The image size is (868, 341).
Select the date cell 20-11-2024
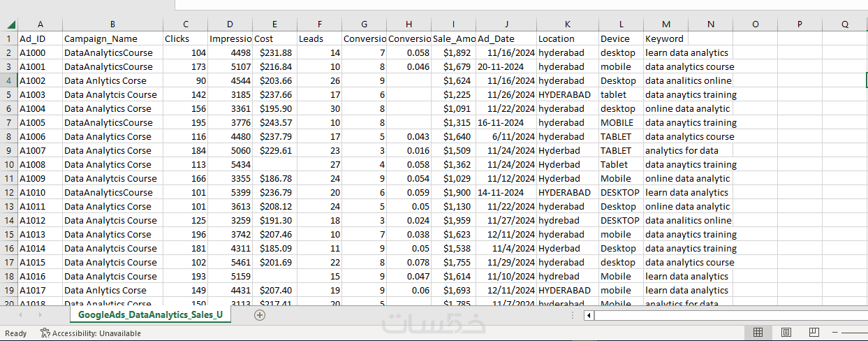click(x=506, y=66)
